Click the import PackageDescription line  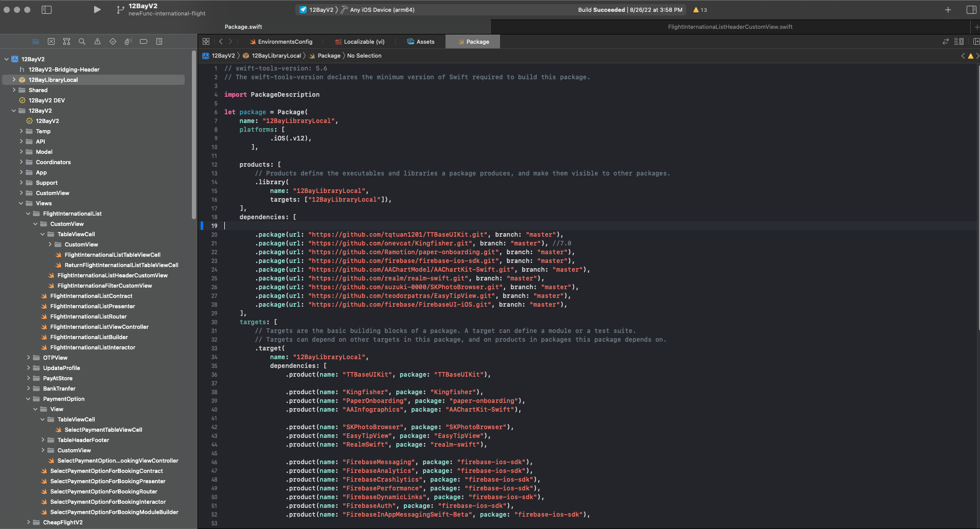point(272,95)
